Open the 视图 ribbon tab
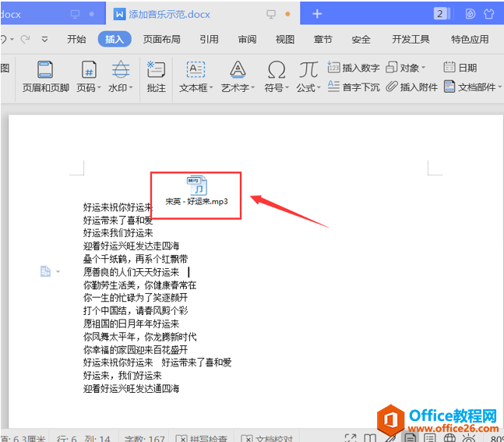The width and height of the screenshot is (504, 442). coord(285,39)
